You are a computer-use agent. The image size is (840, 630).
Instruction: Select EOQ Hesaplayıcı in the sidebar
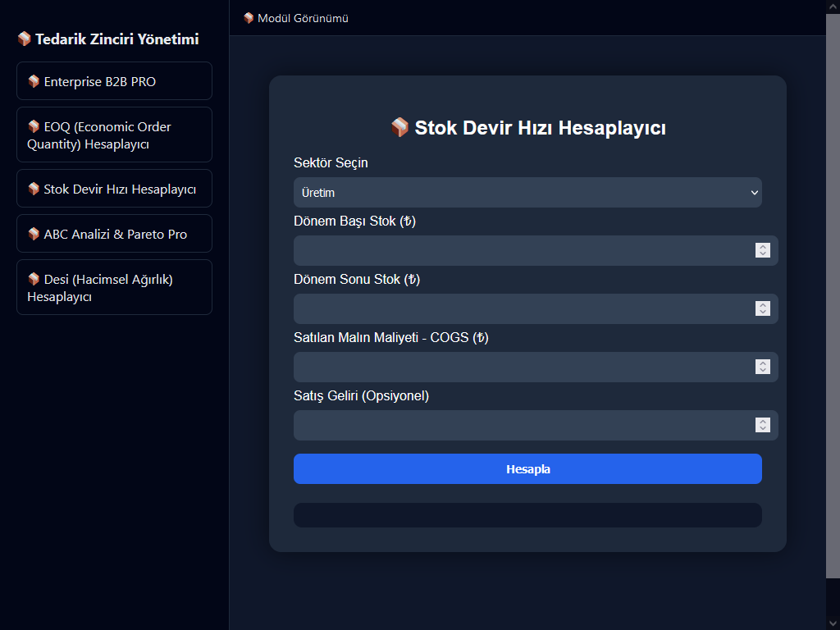[114, 135]
